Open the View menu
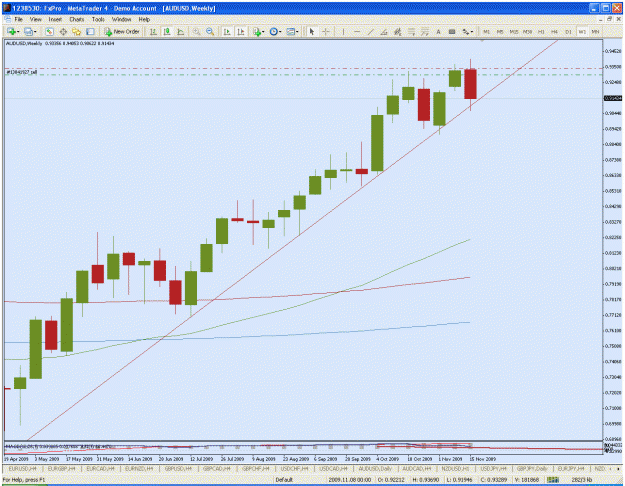Image resolution: width=625 pixels, height=486 pixels. (35, 19)
